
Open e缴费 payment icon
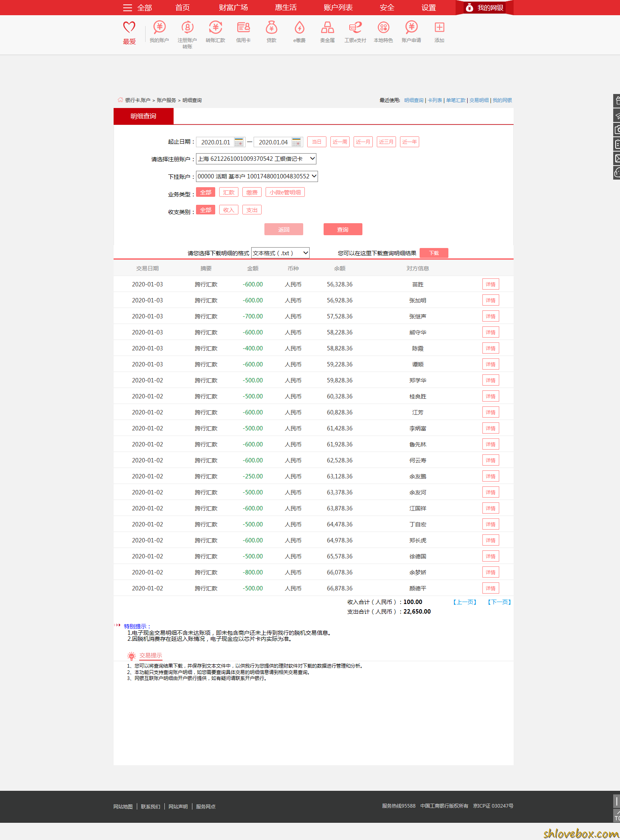click(299, 27)
